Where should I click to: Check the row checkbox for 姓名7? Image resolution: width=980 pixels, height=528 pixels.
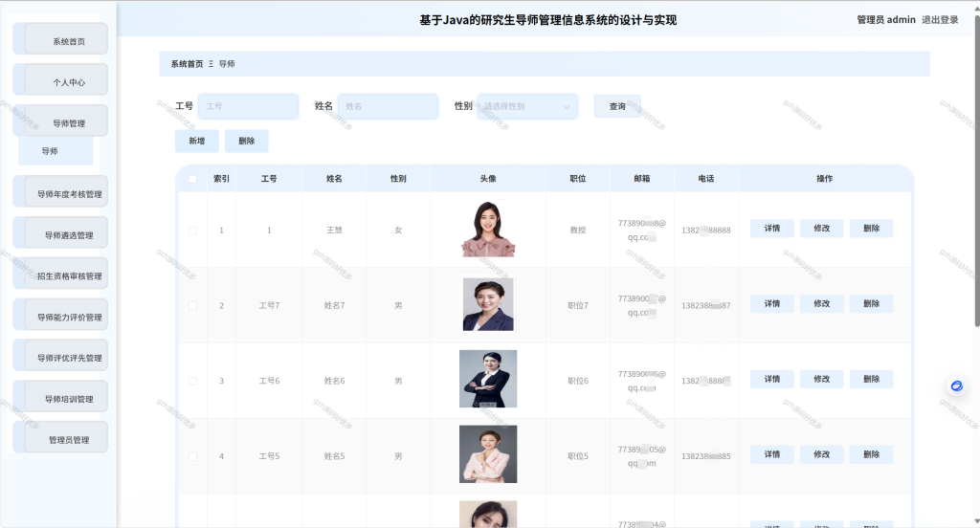(x=192, y=305)
